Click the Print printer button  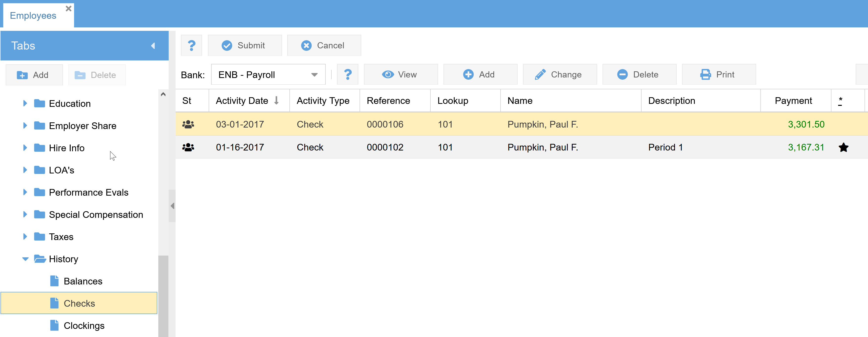(718, 75)
